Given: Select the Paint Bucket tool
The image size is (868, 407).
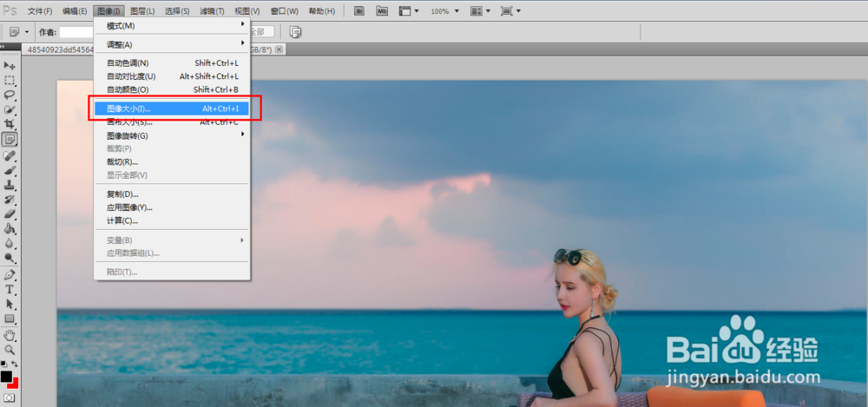Looking at the screenshot, I should (10, 228).
